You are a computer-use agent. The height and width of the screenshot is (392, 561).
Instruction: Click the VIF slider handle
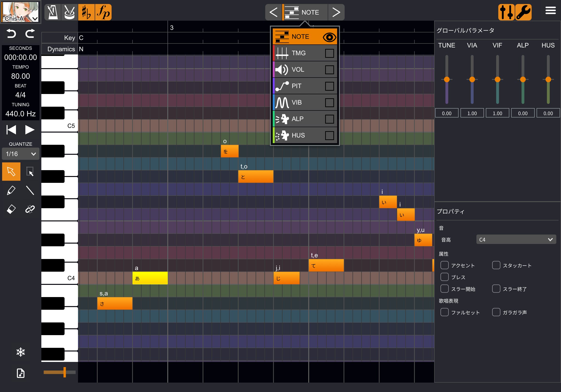tap(498, 79)
